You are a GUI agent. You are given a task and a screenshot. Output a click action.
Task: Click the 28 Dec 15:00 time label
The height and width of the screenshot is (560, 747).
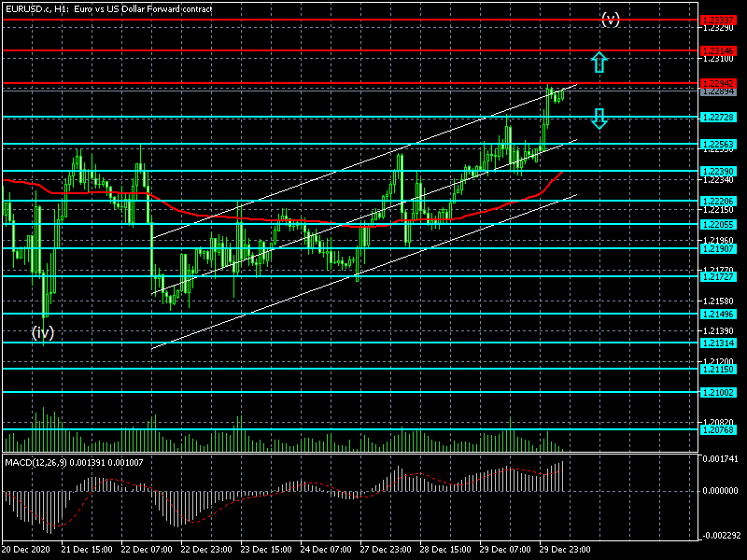(444, 550)
